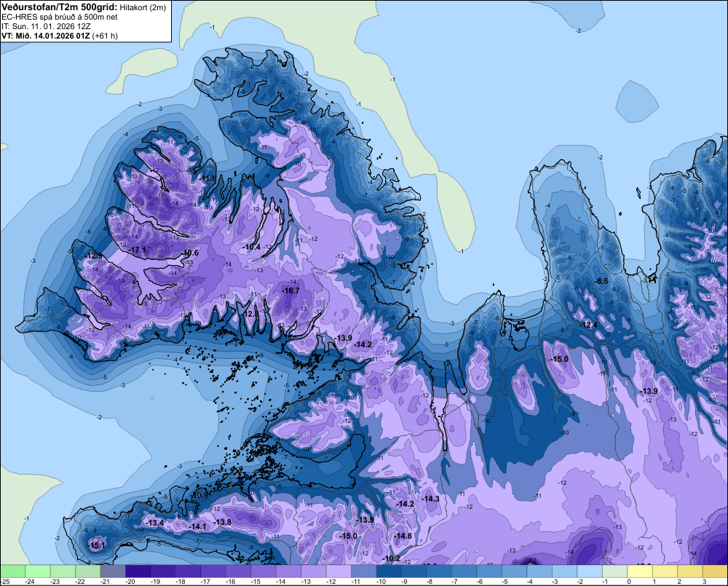Click the -10.9 temperature value
728x586 pixels.
coord(199,495)
